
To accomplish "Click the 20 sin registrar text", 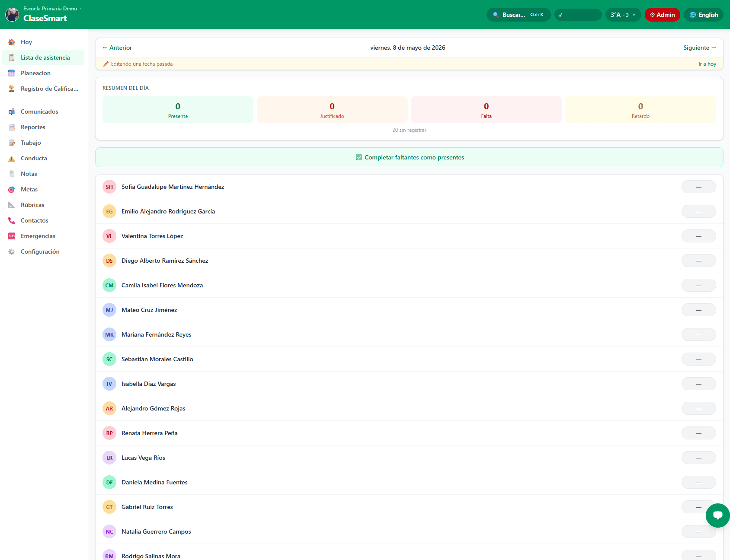I will point(409,130).
